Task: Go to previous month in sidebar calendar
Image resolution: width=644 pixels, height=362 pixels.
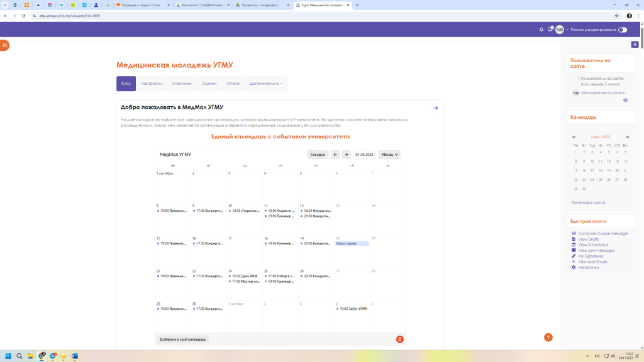Action: (574, 137)
